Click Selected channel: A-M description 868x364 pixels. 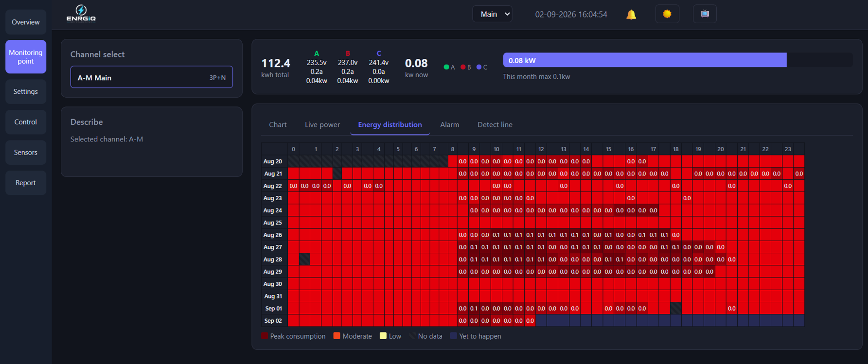(106, 139)
